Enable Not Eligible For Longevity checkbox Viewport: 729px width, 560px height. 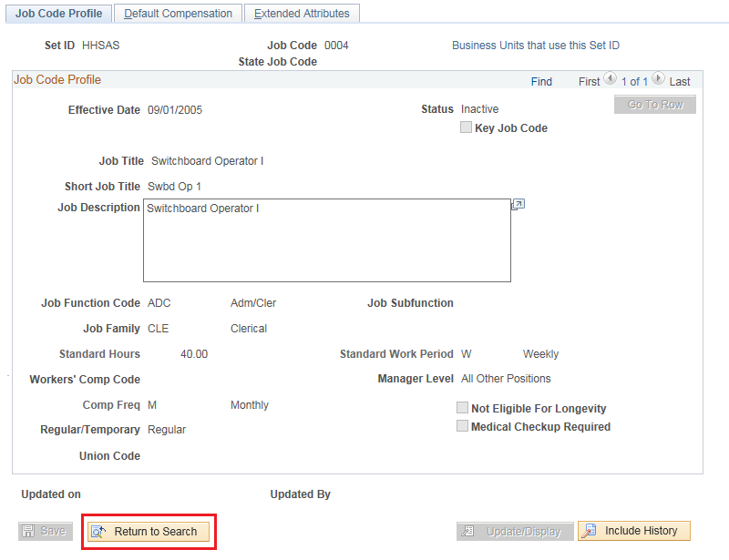click(x=463, y=409)
